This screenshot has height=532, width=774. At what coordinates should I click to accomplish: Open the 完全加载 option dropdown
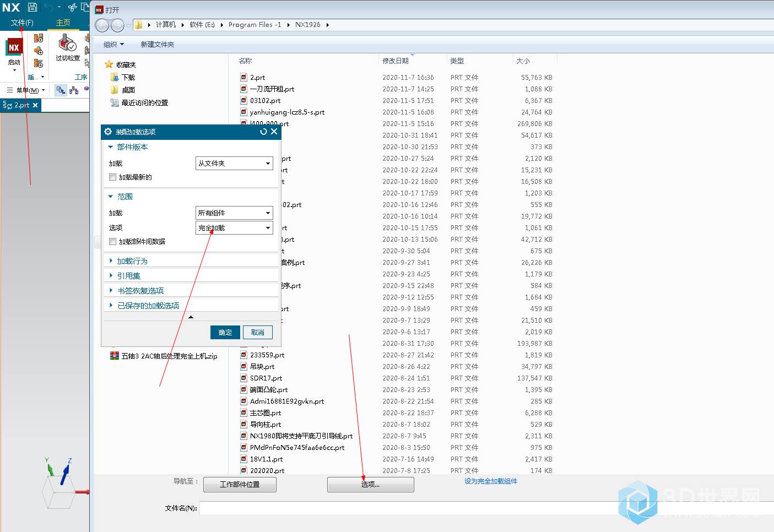[234, 228]
